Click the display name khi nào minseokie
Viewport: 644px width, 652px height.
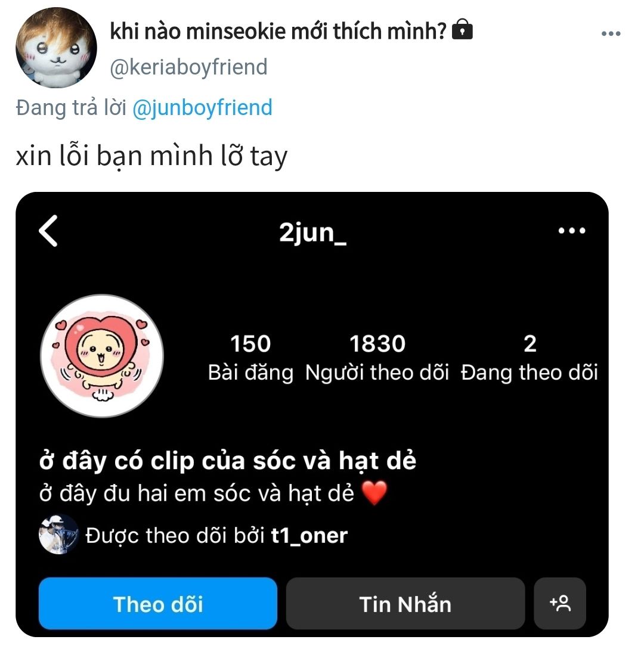coord(278,31)
